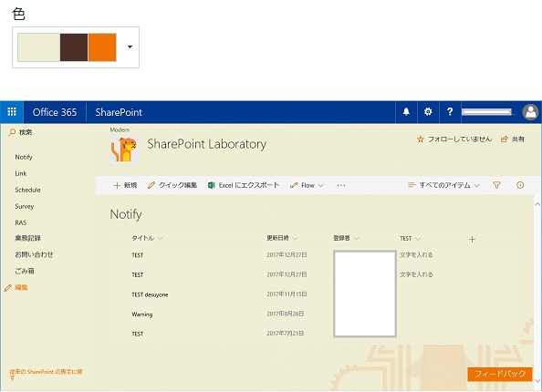Image resolution: width=542 pixels, height=392 pixels.
Task: Click the scroll up arrow of list
Action: point(537,204)
